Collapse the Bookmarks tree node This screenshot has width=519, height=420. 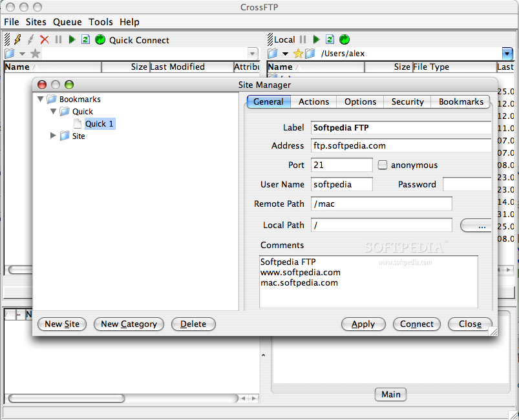tap(40, 99)
